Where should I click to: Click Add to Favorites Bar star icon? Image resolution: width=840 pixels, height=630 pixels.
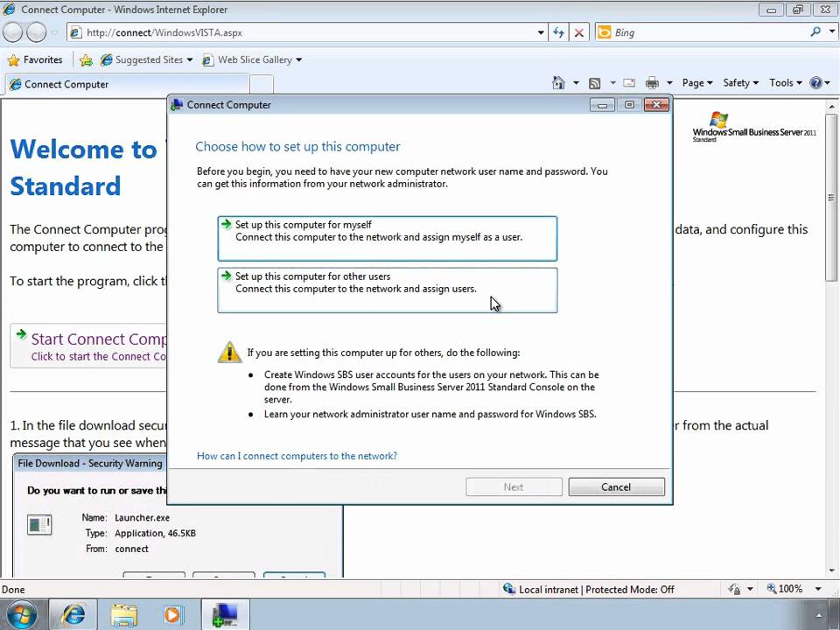coord(86,60)
